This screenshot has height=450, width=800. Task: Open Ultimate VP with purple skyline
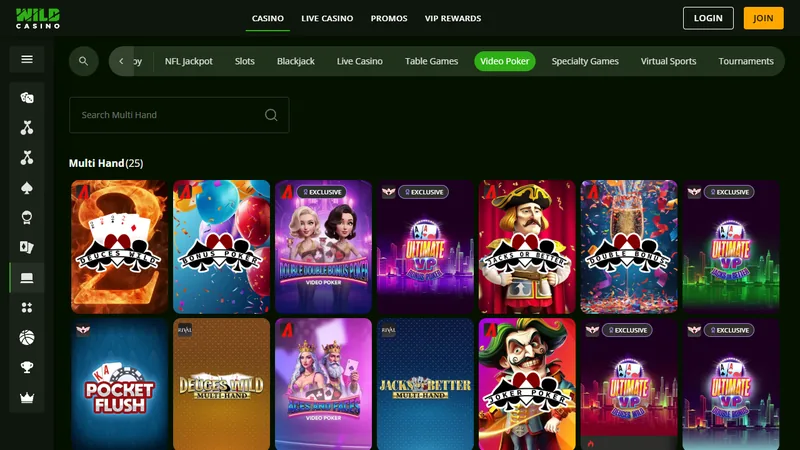pos(425,246)
